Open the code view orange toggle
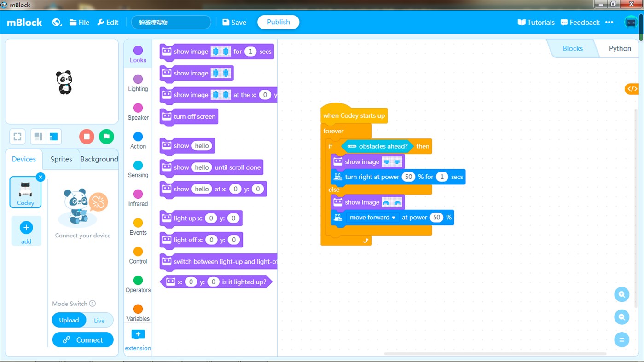 point(632,89)
